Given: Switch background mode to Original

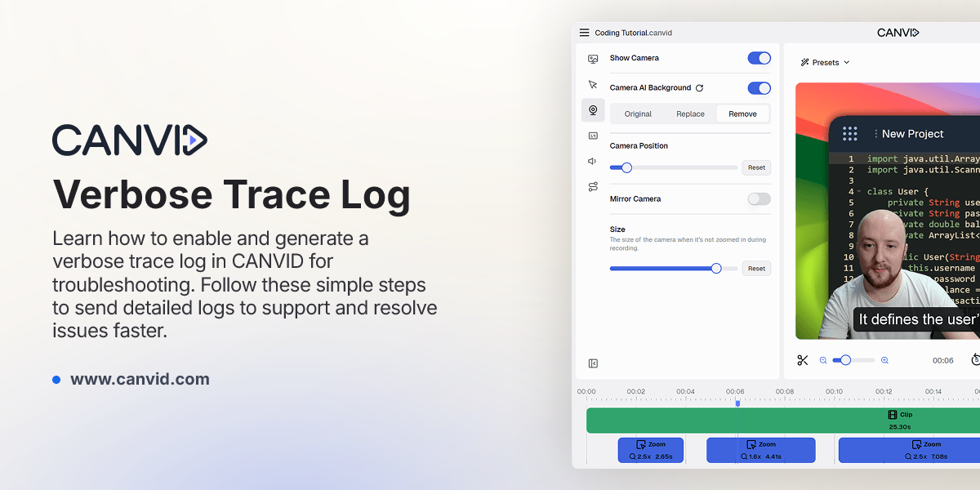Looking at the screenshot, I should click(638, 114).
